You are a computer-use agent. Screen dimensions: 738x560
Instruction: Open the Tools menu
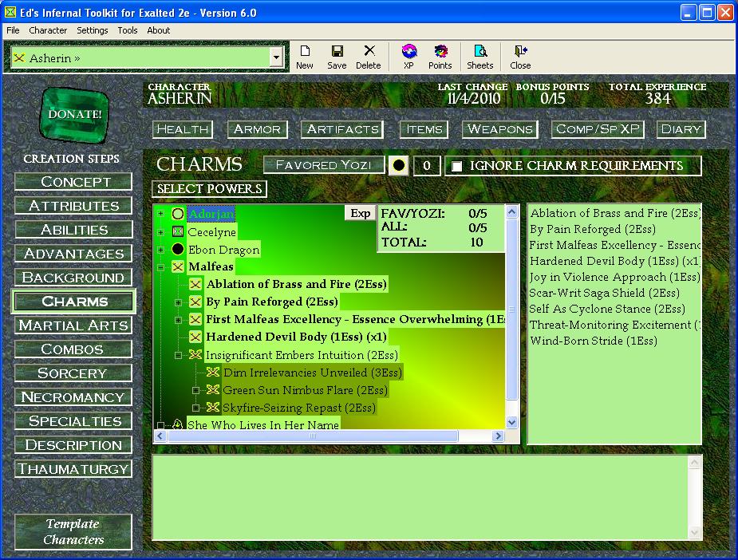[128, 30]
